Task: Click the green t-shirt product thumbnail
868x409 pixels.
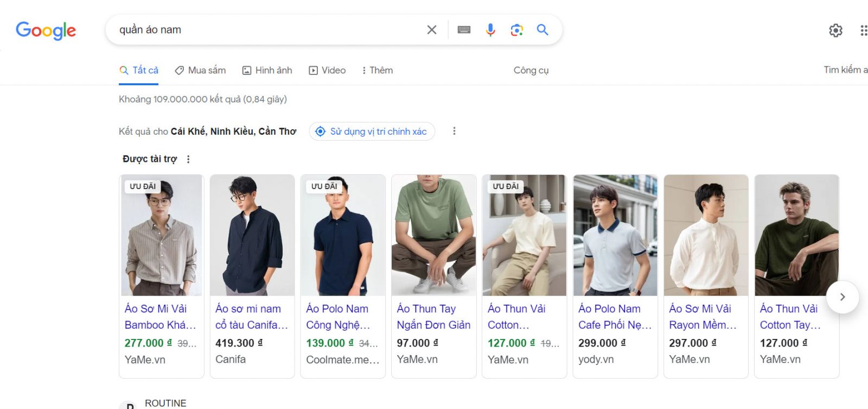Action: coord(433,235)
